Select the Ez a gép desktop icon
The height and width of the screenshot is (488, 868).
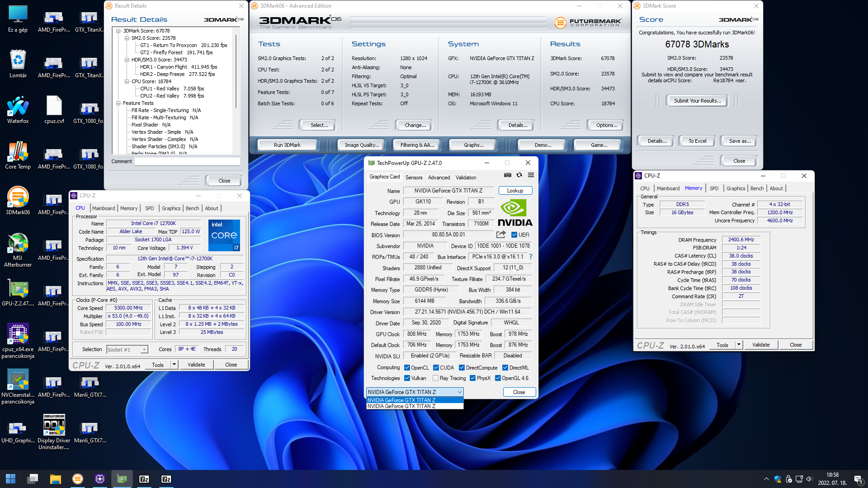point(18,19)
